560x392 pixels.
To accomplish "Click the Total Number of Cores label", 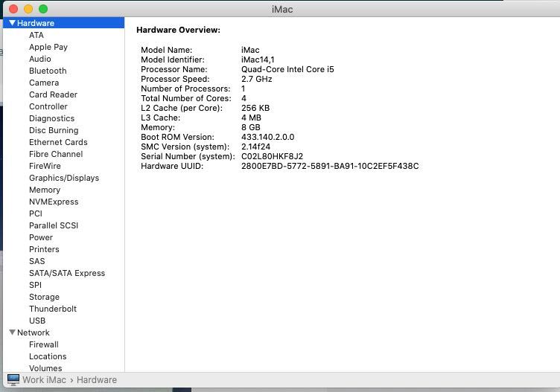I will 186,98.
